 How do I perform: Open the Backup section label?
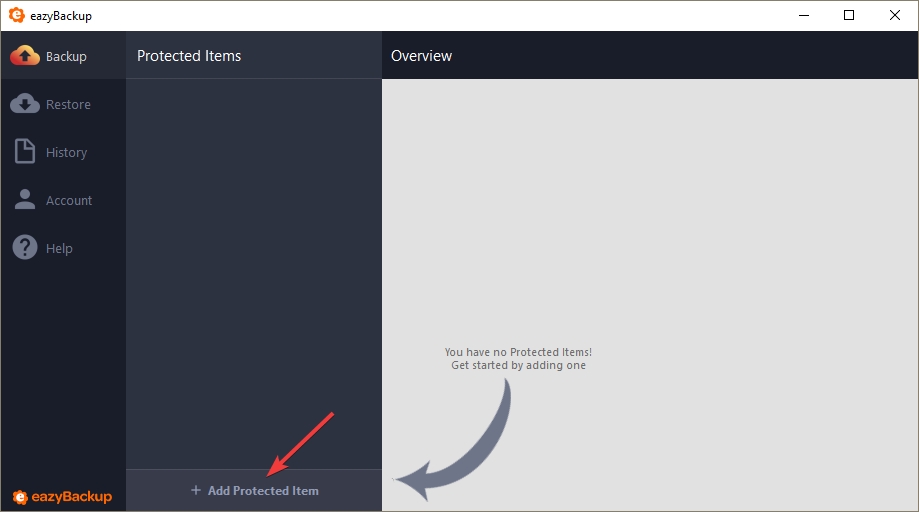point(66,57)
